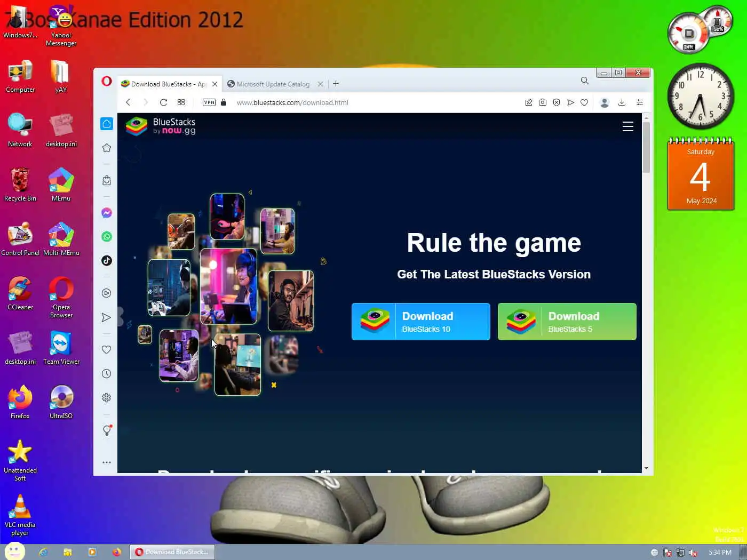Open Firefox from the taskbar

[117, 552]
